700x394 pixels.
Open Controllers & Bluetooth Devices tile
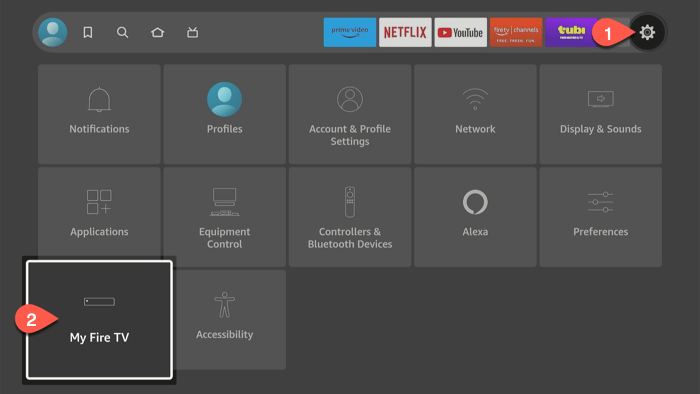[350, 217]
